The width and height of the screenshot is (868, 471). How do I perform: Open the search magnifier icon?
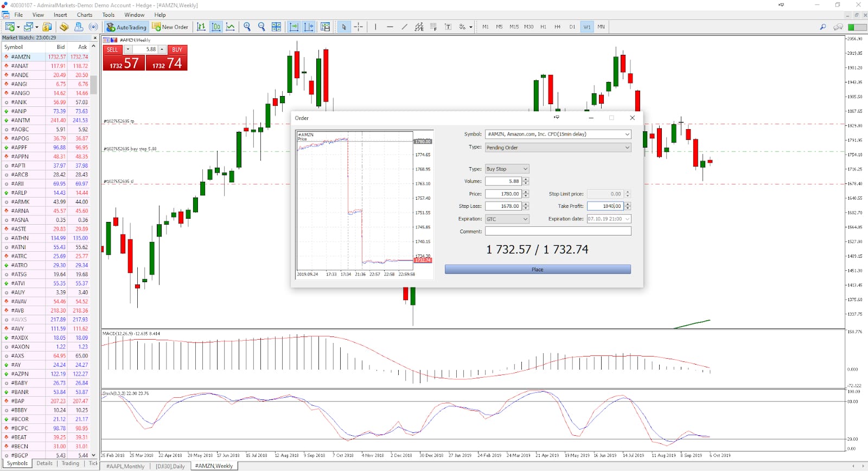[x=823, y=27]
